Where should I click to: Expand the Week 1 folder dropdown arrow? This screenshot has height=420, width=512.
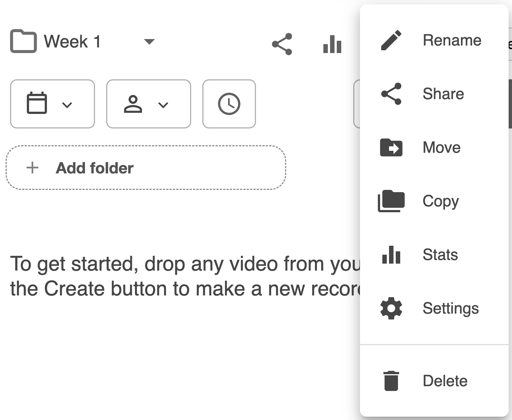pyautogui.click(x=149, y=42)
